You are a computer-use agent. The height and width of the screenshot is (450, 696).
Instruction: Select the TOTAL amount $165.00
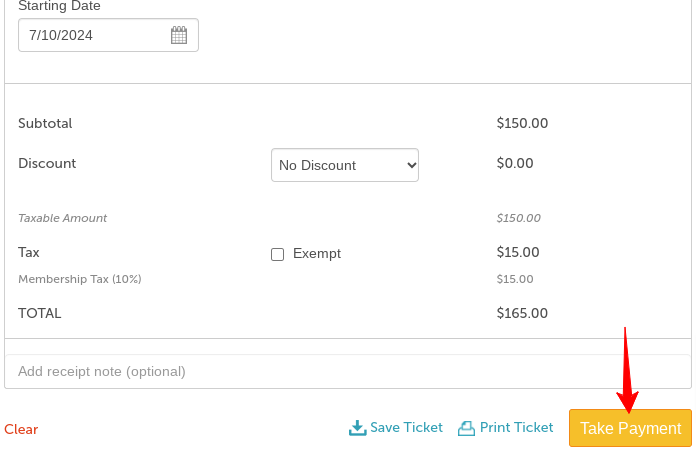(522, 313)
